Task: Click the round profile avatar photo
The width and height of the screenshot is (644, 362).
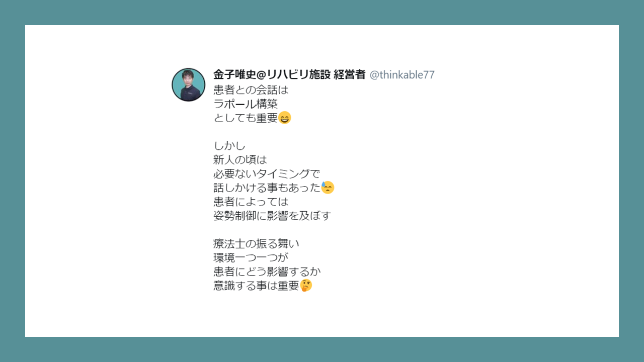Action: (x=189, y=85)
